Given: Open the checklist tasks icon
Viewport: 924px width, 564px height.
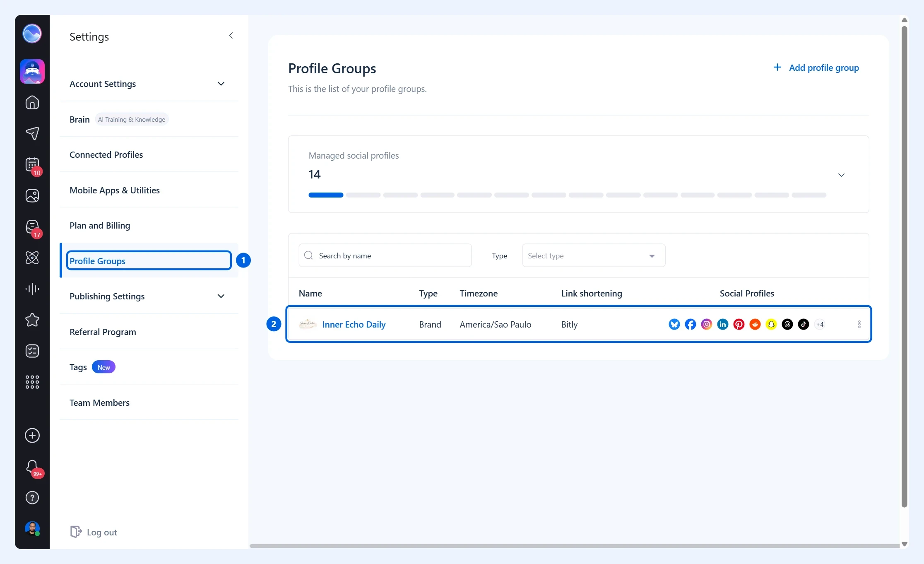Looking at the screenshot, I should pyautogui.click(x=32, y=351).
